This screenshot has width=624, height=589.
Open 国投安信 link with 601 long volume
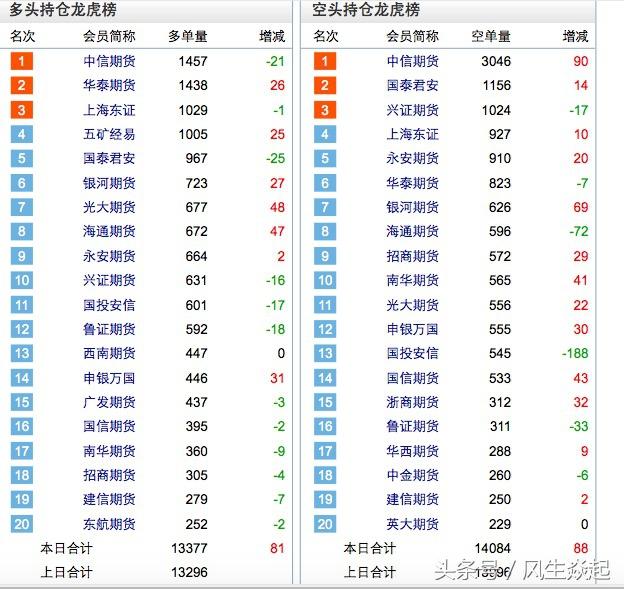pyautogui.click(x=109, y=305)
